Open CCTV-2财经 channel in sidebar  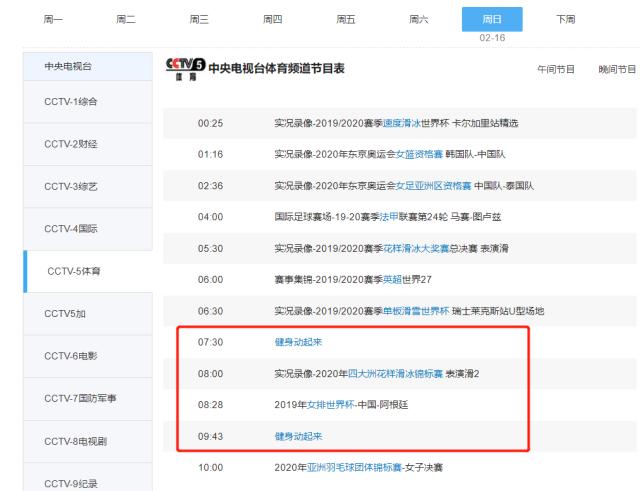tap(88, 144)
